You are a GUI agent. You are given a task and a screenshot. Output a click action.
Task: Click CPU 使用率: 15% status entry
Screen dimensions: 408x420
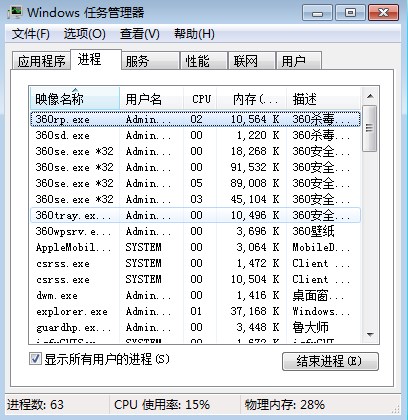(x=162, y=405)
